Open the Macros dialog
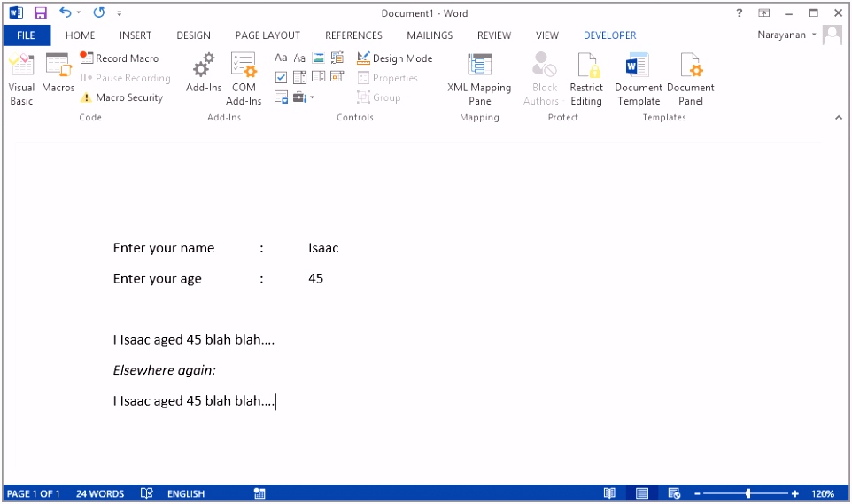 point(58,73)
